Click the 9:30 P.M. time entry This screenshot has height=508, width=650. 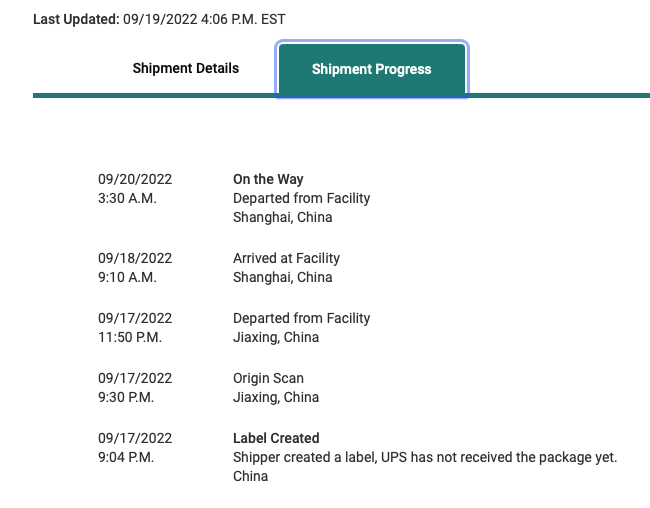[127, 397]
